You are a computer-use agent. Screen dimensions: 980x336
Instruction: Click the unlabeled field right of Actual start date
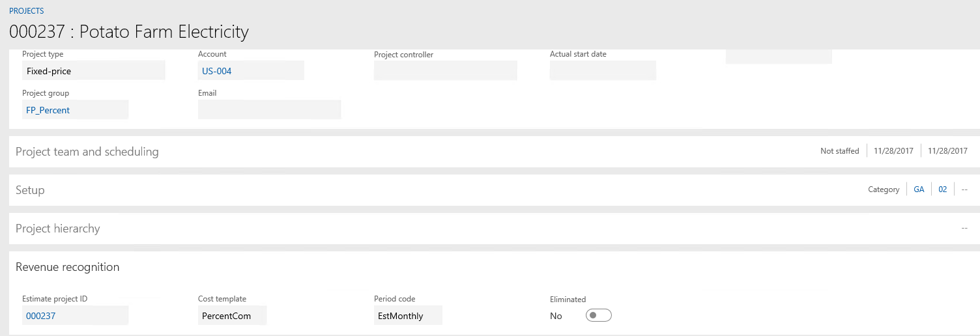(779, 57)
